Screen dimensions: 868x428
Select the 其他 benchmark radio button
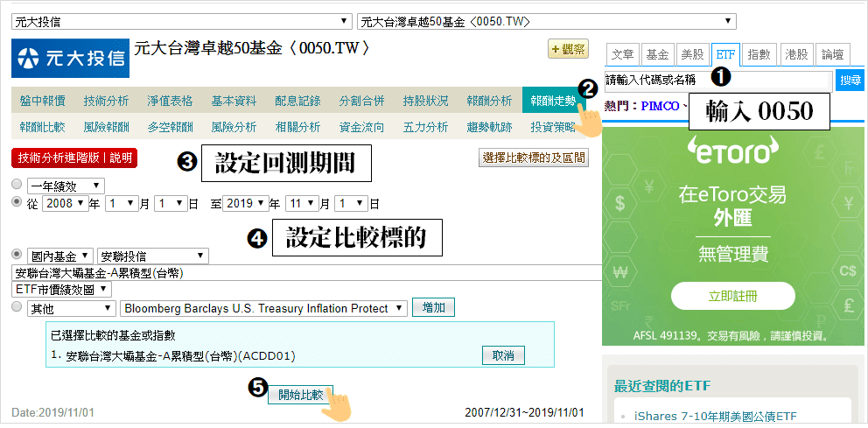point(17,306)
